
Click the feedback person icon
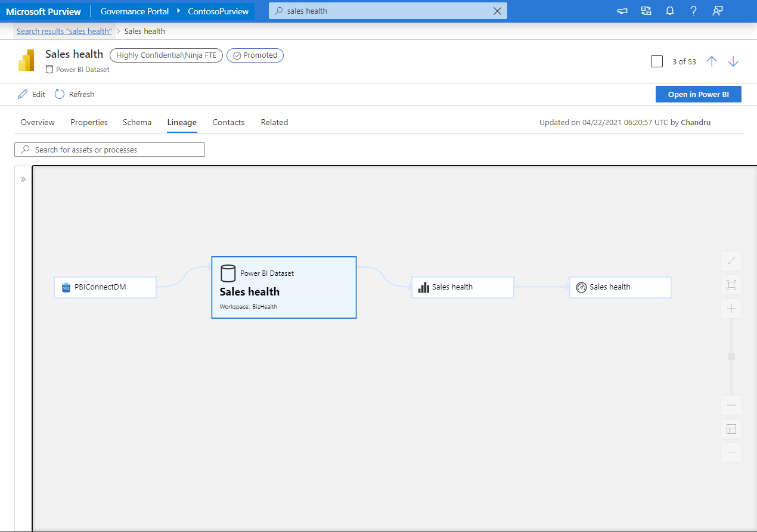pos(718,11)
